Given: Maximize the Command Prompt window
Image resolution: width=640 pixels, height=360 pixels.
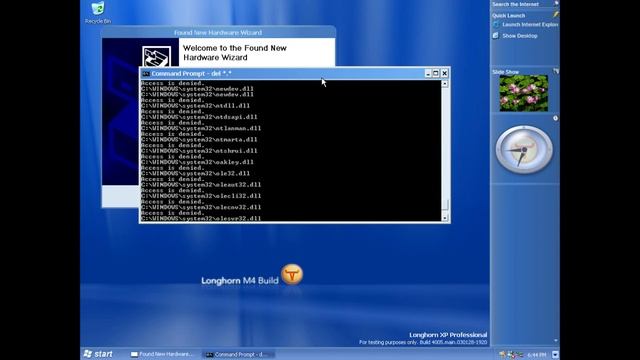Looking at the screenshot, I should (x=436, y=73).
